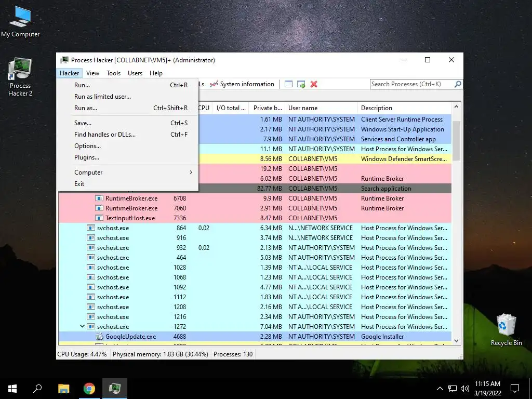
Task: Choose Exit from the Hacker menu
Action: [128, 184]
